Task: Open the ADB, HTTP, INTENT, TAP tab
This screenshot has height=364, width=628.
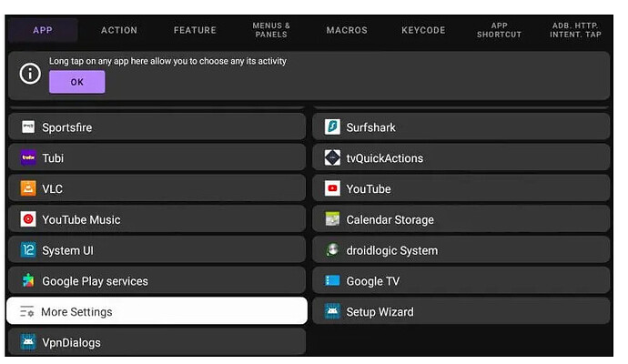Action: coord(575,30)
